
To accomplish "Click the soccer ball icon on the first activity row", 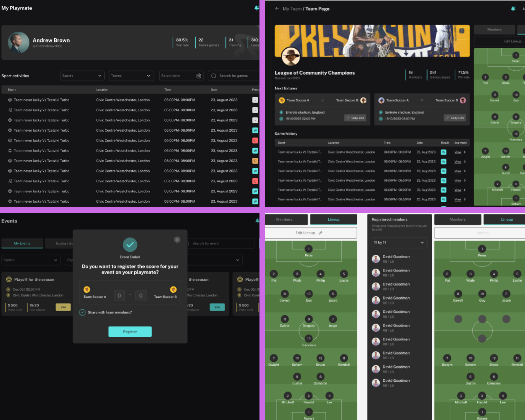I will coord(10,100).
